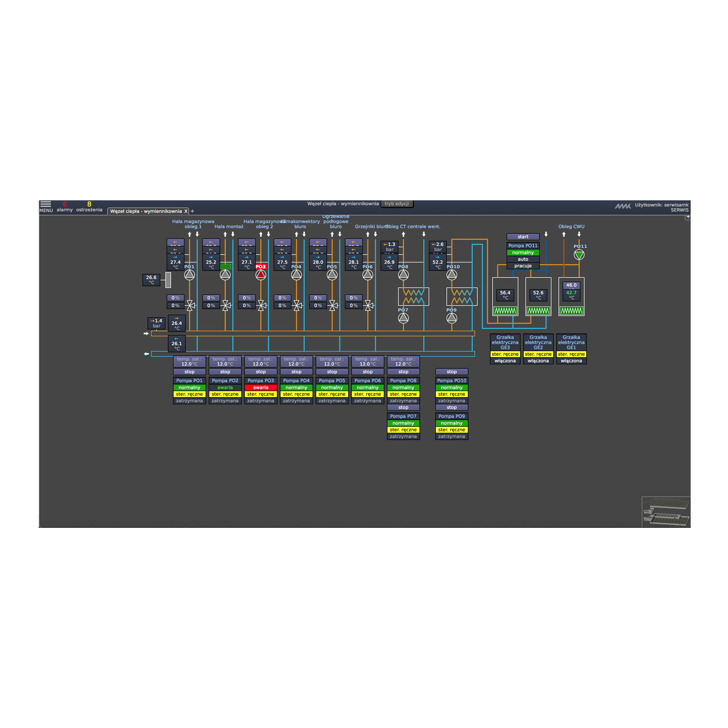Click the three-way valve under pump PO2
This screenshot has height=728, width=728.
pyautogui.click(x=226, y=306)
